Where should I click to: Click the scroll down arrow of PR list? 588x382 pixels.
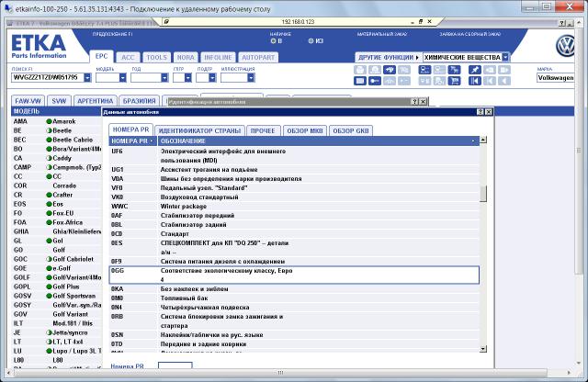(483, 349)
